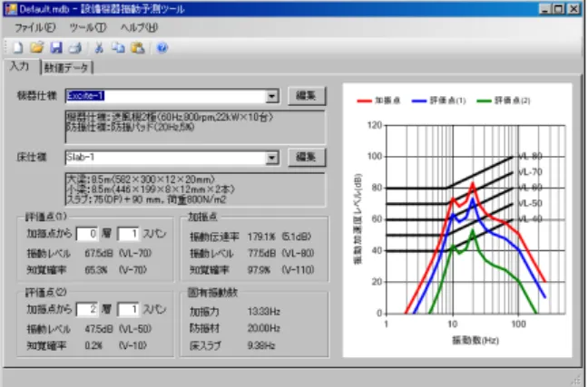Click the 層 input field in 評価点(2)

(87, 309)
